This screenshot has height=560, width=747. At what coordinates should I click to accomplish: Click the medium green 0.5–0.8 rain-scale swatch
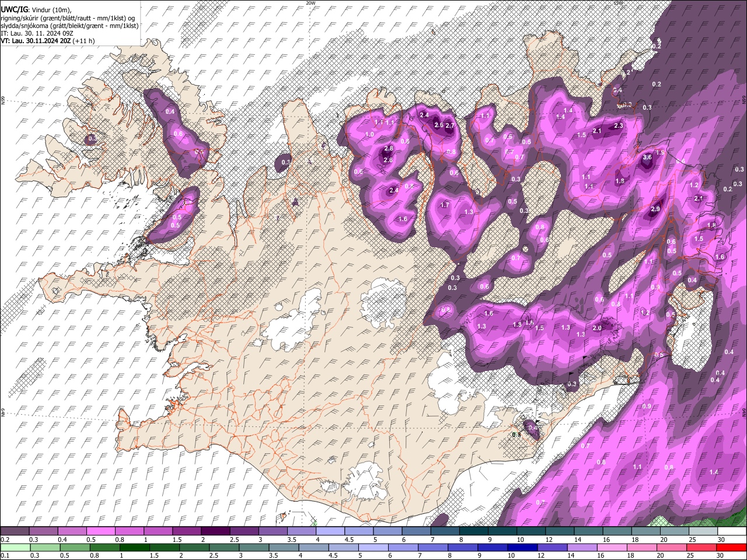coord(75,548)
